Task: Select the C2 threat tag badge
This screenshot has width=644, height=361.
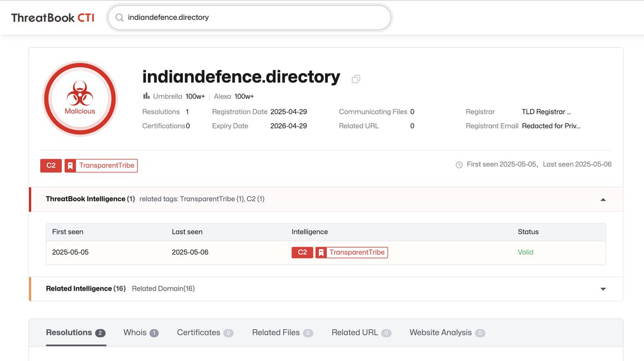Action: (50, 165)
